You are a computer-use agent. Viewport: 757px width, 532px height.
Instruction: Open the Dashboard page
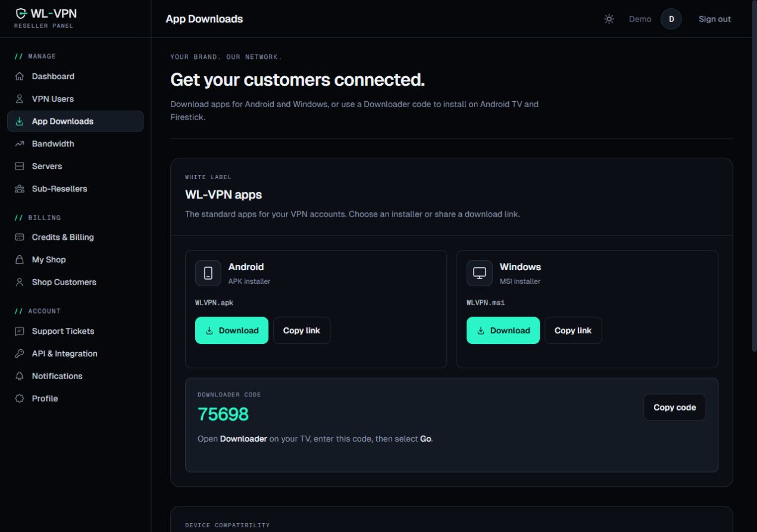[x=75, y=76]
